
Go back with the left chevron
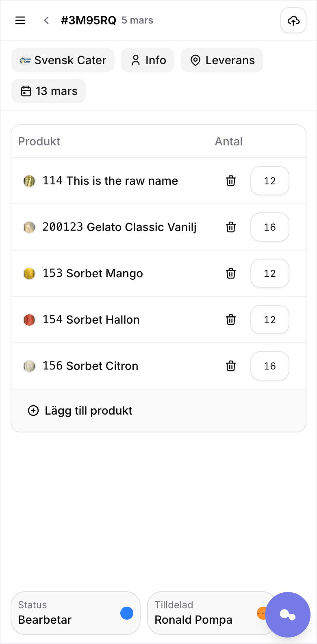tap(47, 20)
